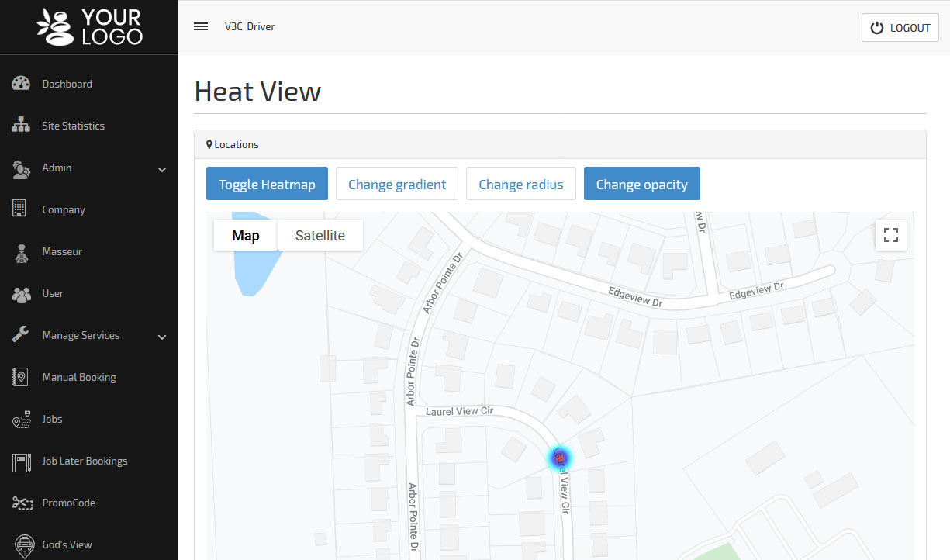
Task: Click the power icon in Logout
Action: 877,28
